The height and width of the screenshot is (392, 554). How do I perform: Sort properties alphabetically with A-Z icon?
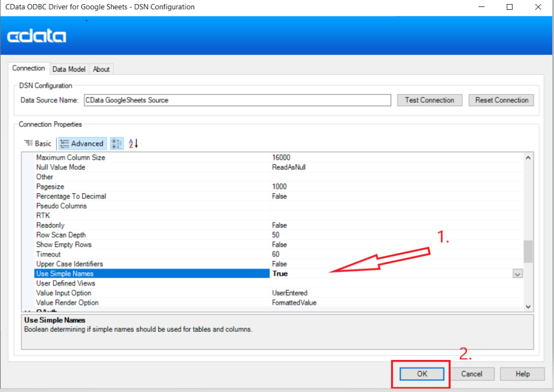[x=133, y=143]
